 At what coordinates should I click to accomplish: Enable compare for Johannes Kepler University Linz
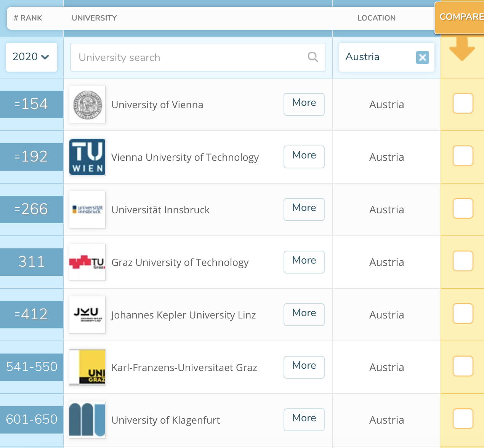tap(463, 314)
